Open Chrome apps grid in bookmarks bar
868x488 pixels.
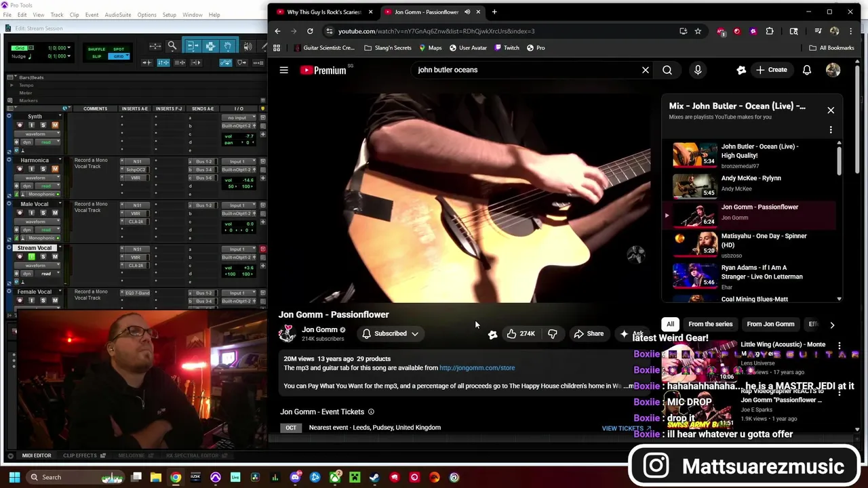[x=277, y=48]
